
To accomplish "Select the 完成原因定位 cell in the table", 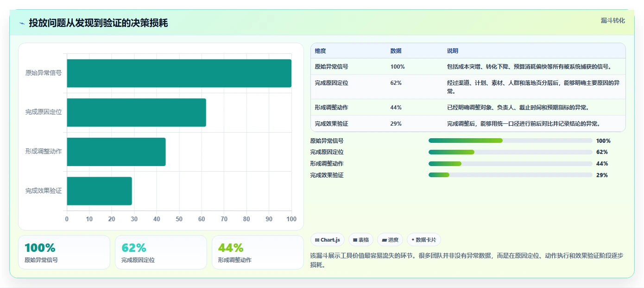I will click(x=332, y=83).
